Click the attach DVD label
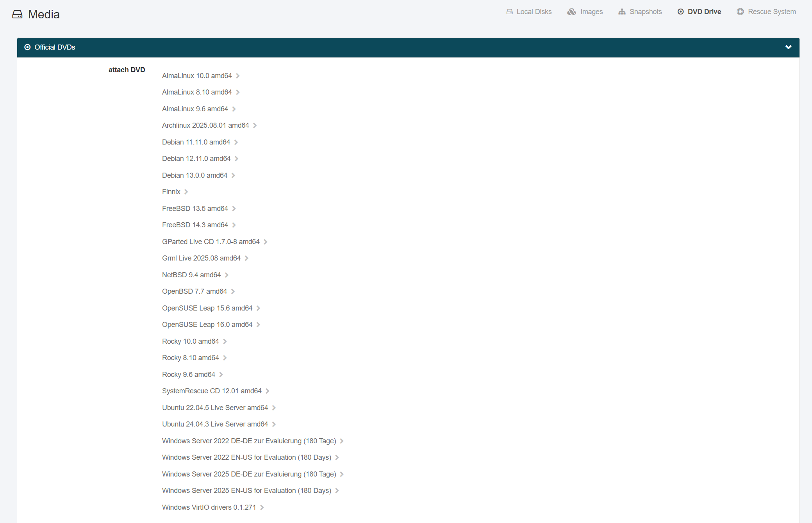 (127, 70)
